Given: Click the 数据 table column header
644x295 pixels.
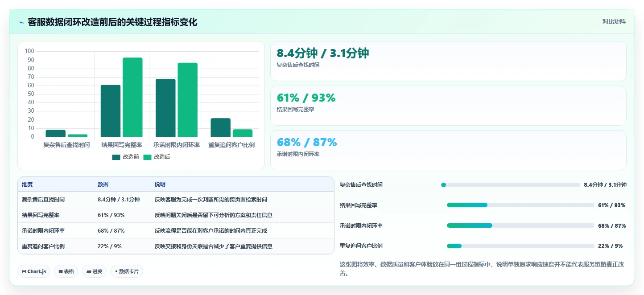Looking at the screenshot, I should pos(103,184).
